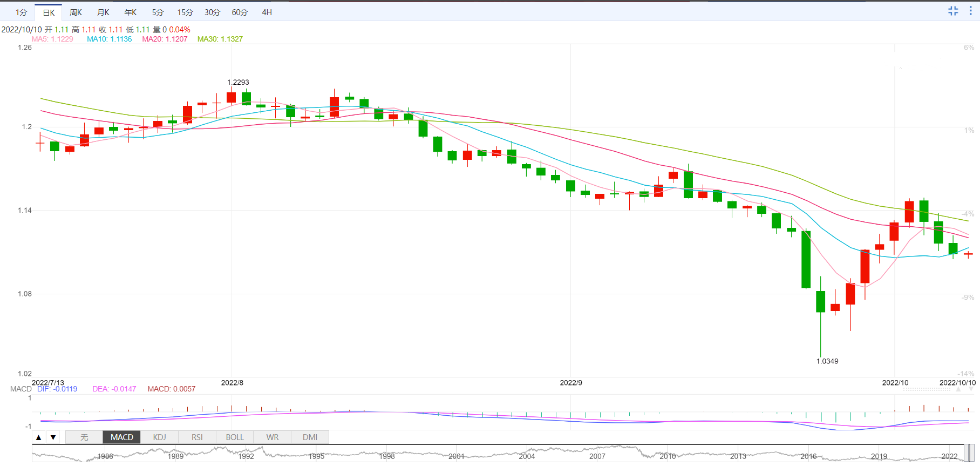Click the right range handle on the timeline navigator
Image resolution: width=980 pixels, height=473 pixels.
(972, 453)
